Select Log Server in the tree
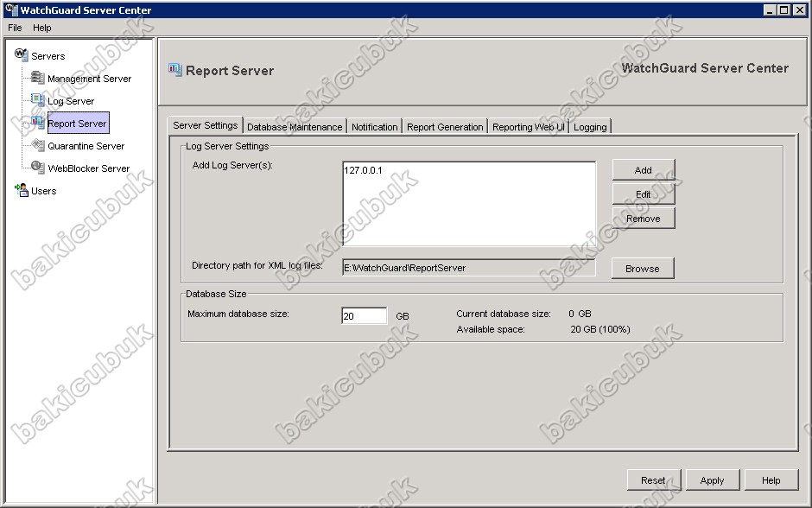The width and height of the screenshot is (812, 508). pos(71,101)
